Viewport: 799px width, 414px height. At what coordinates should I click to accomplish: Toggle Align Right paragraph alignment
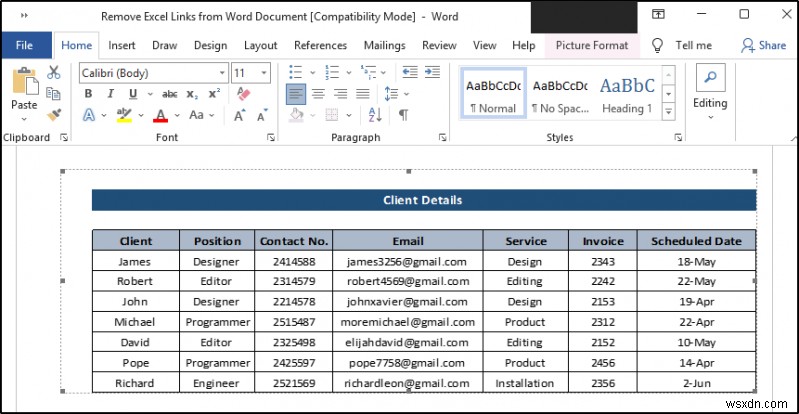point(340,94)
